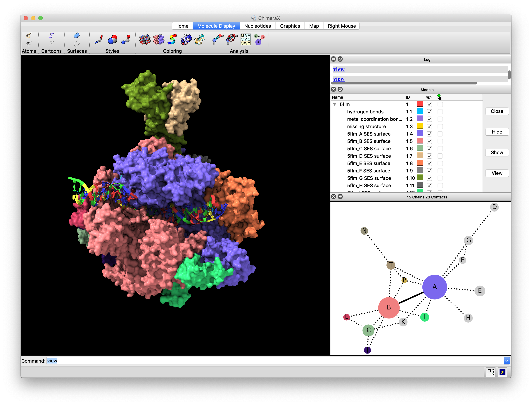Click chain A node in contacts graph
532x405 pixels.
click(x=435, y=287)
